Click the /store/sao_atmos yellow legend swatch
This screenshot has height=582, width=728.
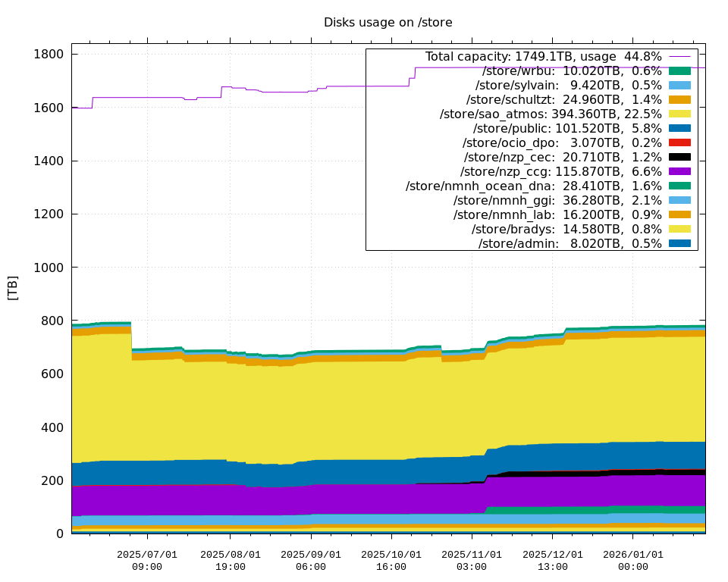click(x=679, y=114)
